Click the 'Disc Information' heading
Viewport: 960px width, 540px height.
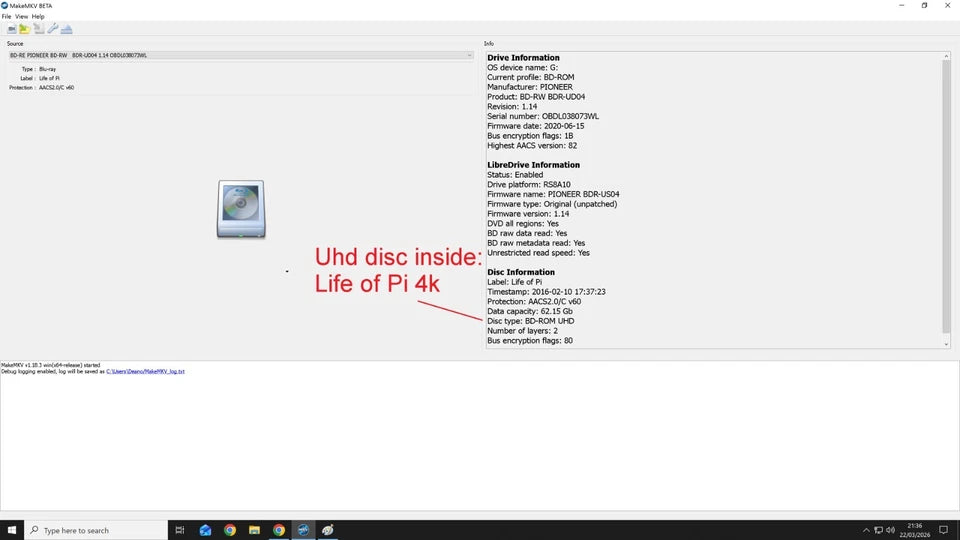(x=520, y=272)
